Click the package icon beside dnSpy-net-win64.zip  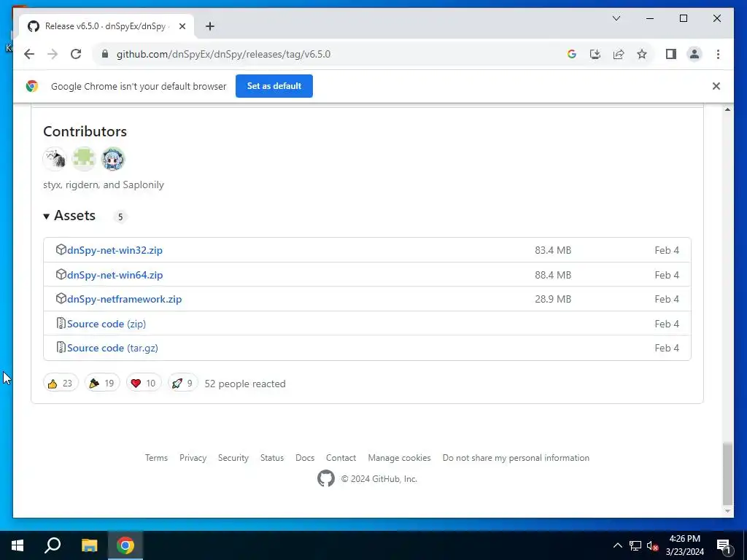pyautogui.click(x=61, y=274)
